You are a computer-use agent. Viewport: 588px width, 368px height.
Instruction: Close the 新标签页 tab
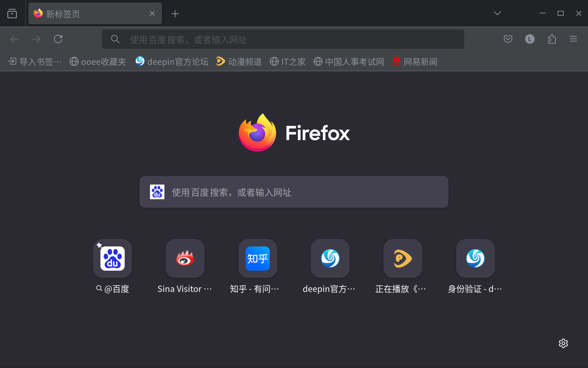tap(152, 13)
